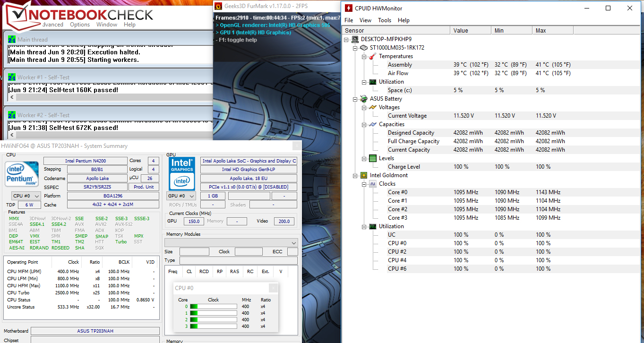
Task: Select the Space (c:) utilization row
Action: coord(491,90)
